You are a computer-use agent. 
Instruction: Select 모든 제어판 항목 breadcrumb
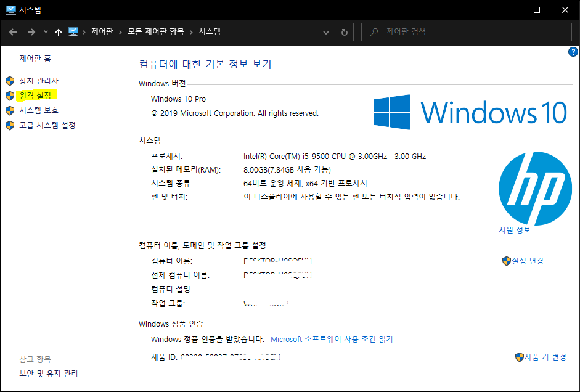click(156, 32)
